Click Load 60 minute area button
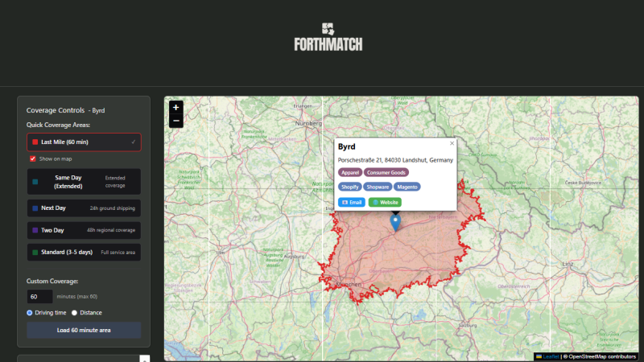Image resolution: width=644 pixels, height=362 pixels. [x=84, y=330]
